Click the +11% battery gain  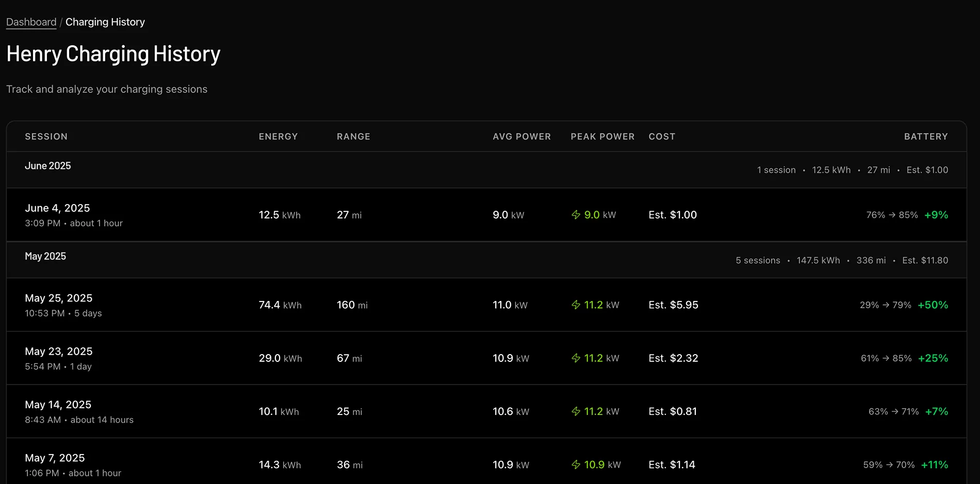coord(935,465)
